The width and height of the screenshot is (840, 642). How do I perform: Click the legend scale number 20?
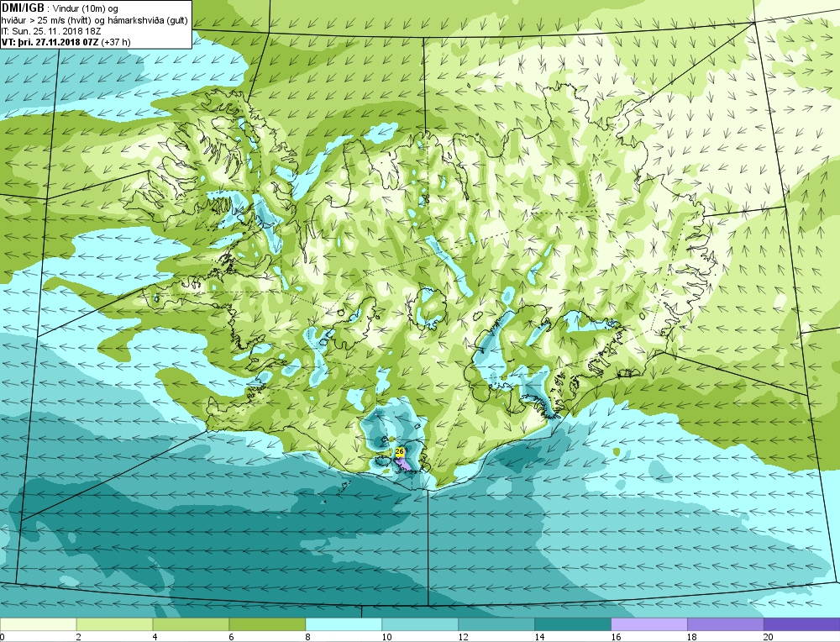click(769, 637)
